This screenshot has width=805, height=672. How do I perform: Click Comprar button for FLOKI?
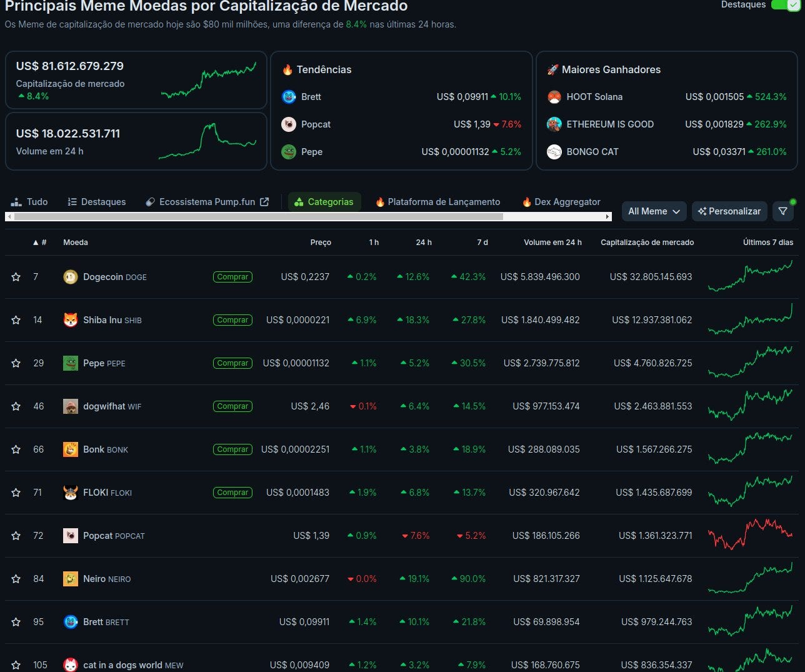coord(232,493)
